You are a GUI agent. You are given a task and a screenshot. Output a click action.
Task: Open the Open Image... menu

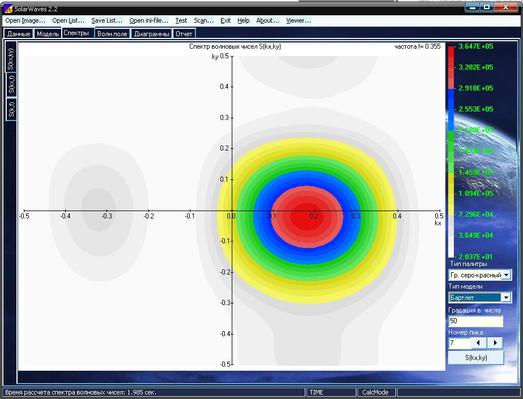pos(25,21)
